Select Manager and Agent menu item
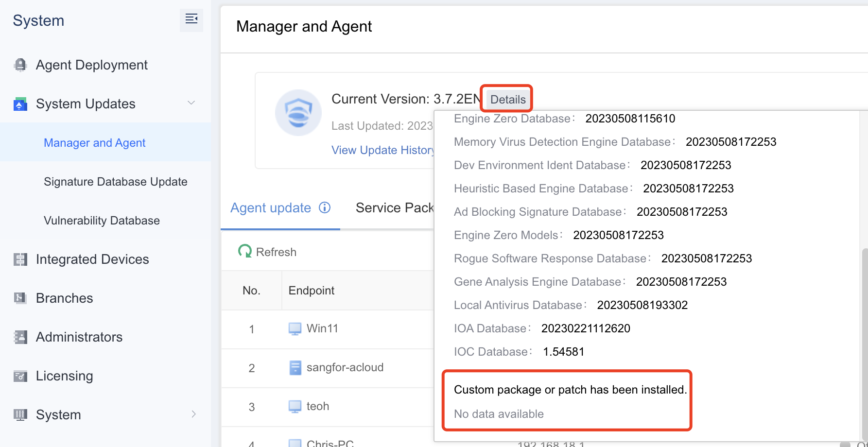The width and height of the screenshot is (868, 447). [95, 143]
